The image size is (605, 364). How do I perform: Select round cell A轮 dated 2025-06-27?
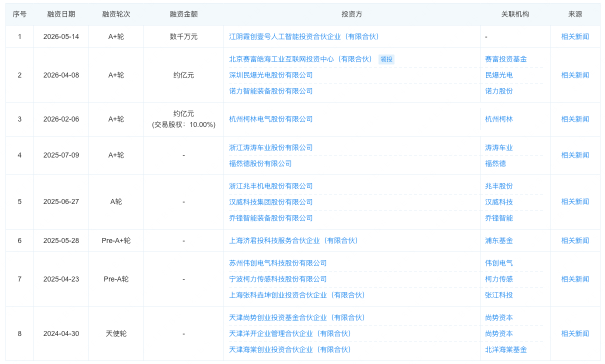(116, 201)
